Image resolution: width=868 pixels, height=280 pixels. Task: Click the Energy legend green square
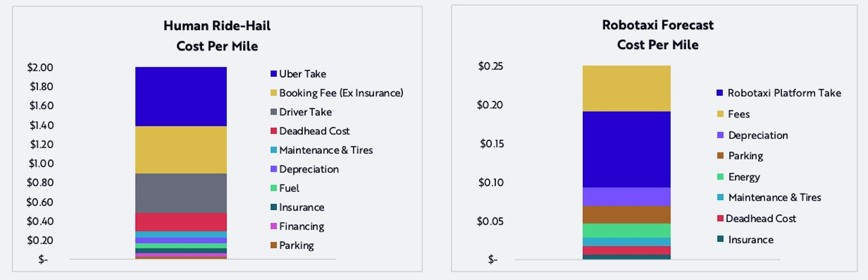(x=720, y=176)
